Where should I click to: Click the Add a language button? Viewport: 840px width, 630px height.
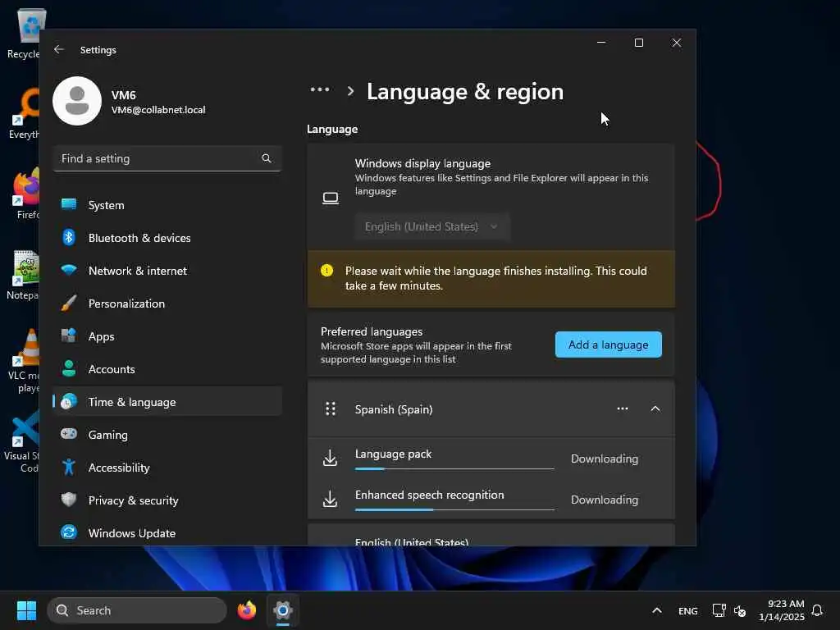pos(608,345)
